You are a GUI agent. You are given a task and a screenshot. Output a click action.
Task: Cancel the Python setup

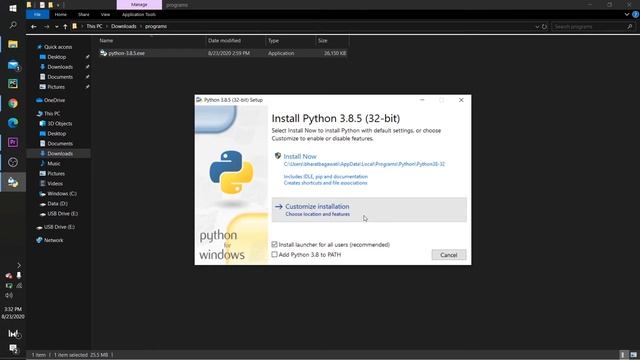[x=449, y=255]
